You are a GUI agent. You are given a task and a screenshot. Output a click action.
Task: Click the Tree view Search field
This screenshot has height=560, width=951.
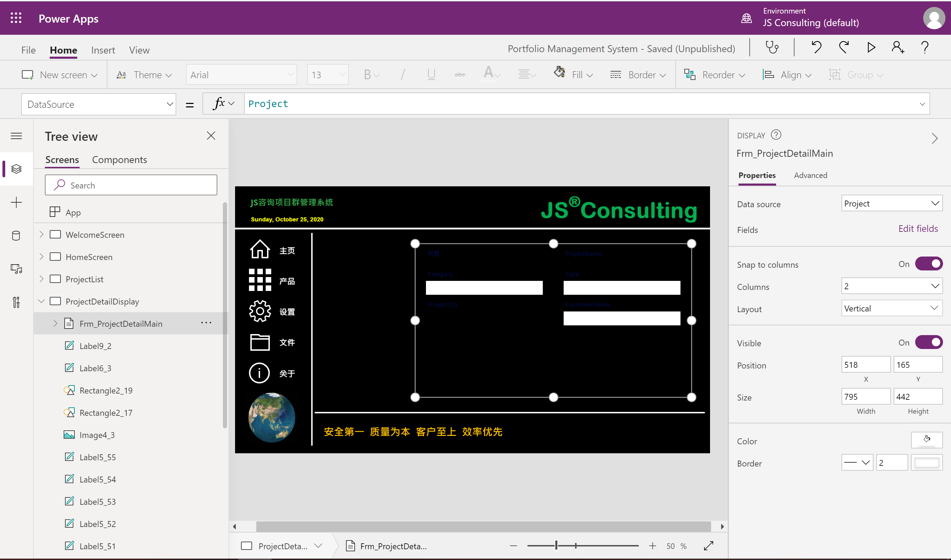[131, 185]
